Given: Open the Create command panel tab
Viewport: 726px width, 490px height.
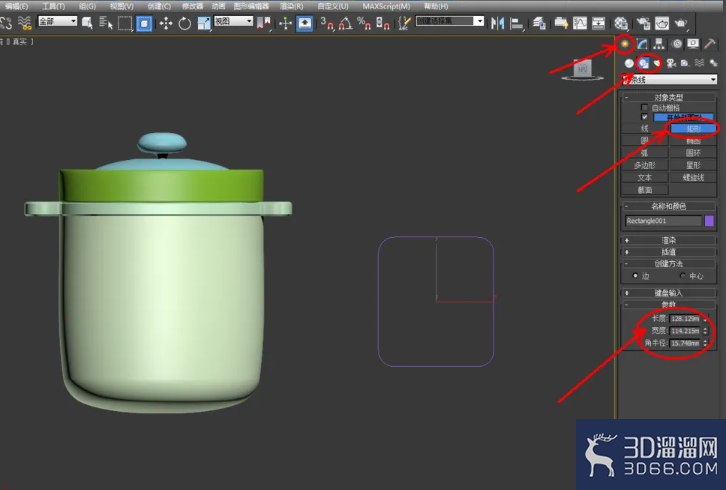Looking at the screenshot, I should tap(625, 44).
